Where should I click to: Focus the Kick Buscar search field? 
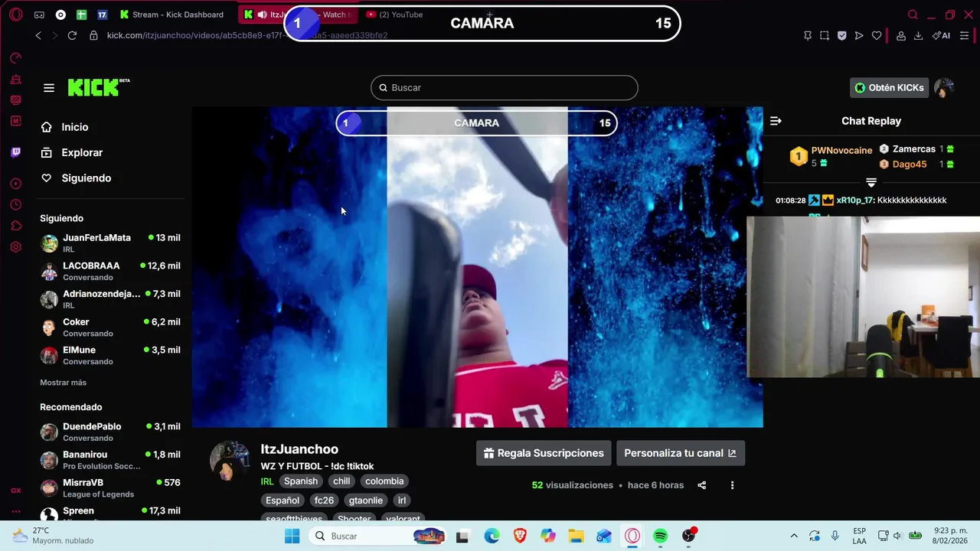point(505,88)
